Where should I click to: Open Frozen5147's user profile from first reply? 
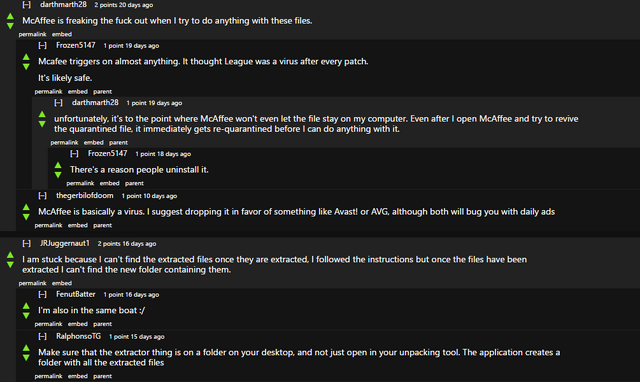pyautogui.click(x=76, y=45)
